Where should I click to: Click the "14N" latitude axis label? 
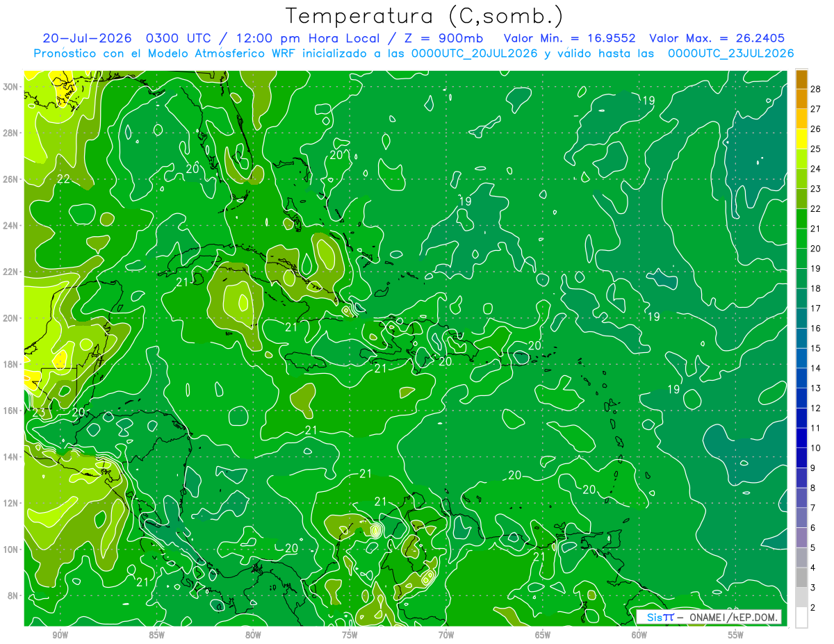pyautogui.click(x=11, y=456)
